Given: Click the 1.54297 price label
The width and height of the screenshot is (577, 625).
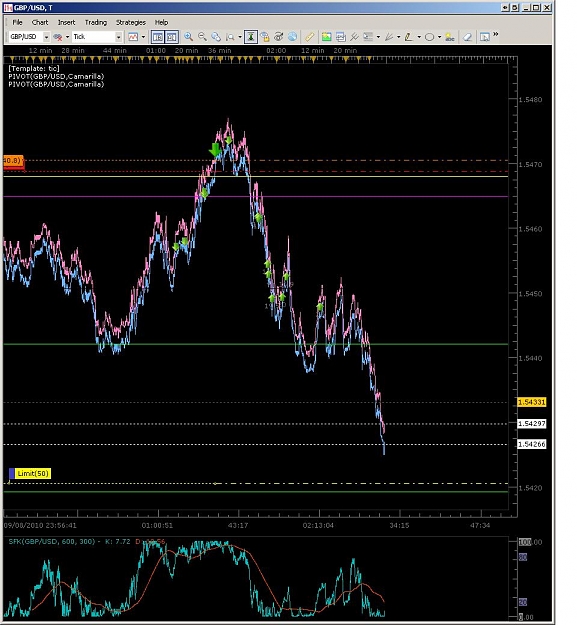Looking at the screenshot, I should click(532, 423).
